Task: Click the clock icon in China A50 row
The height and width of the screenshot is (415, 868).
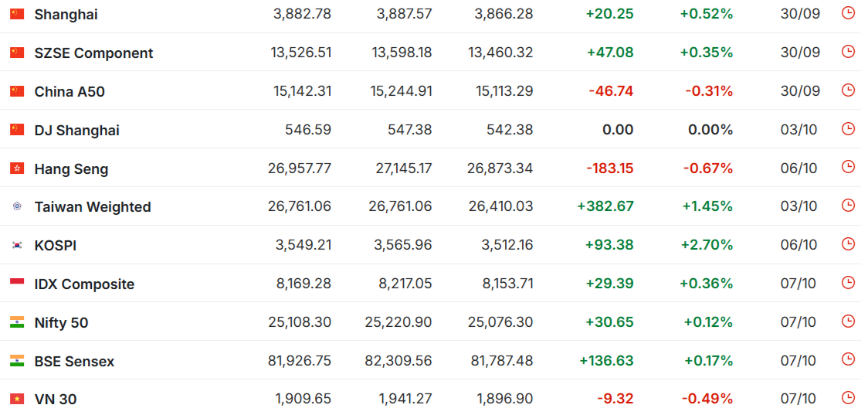Action: click(848, 90)
